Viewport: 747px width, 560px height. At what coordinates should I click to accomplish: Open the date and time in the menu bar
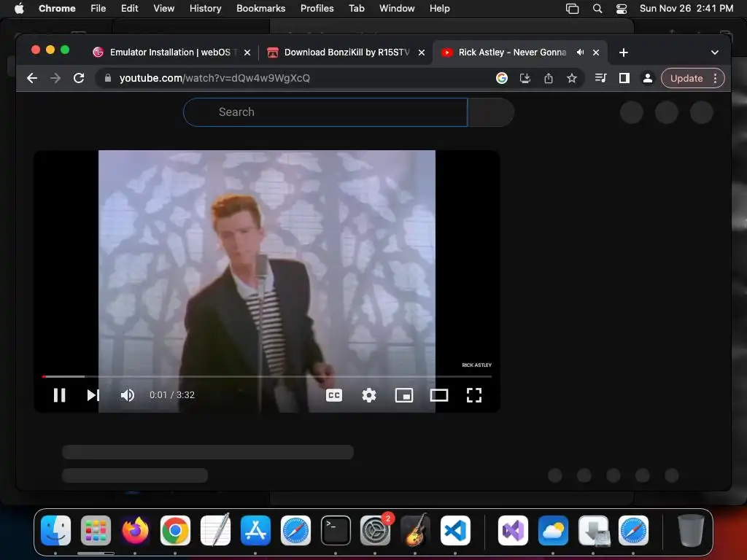click(x=686, y=8)
